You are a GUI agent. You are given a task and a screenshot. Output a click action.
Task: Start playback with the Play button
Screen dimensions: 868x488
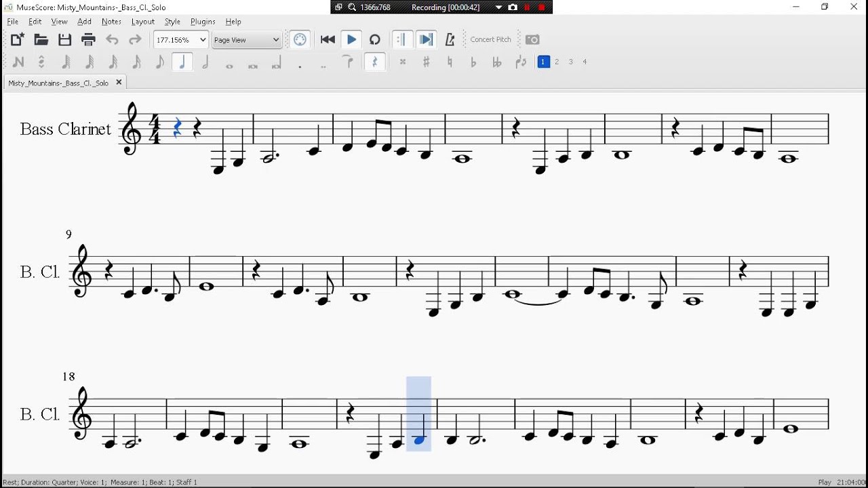click(x=351, y=40)
